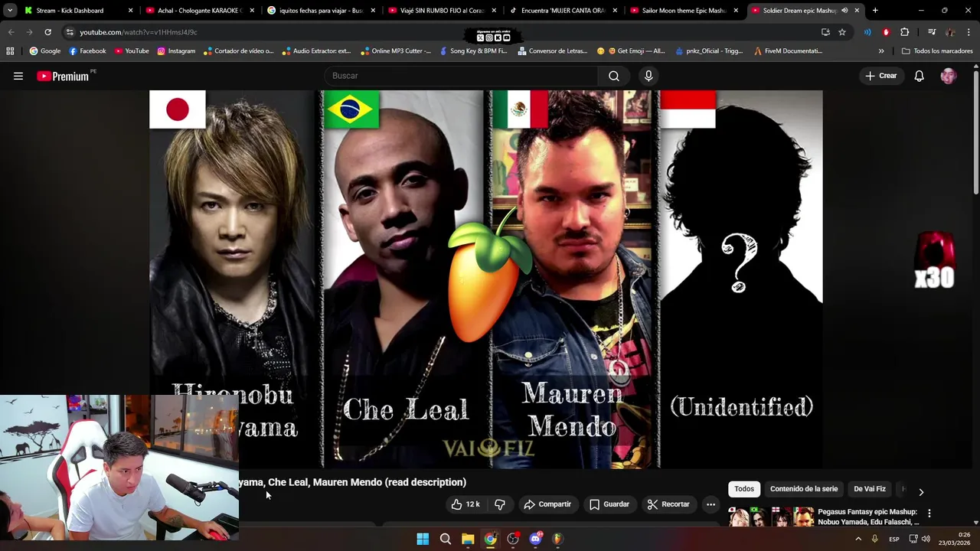This screenshot has height=551, width=980.
Task: Open Pegasus Fantasy epic Mashup thumbnail
Action: point(771,517)
